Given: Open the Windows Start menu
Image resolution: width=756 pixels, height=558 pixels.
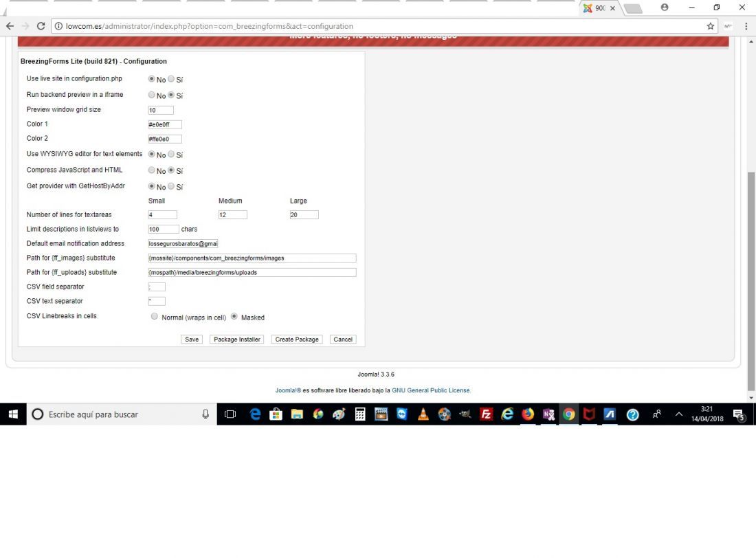Looking at the screenshot, I should pos(13,414).
